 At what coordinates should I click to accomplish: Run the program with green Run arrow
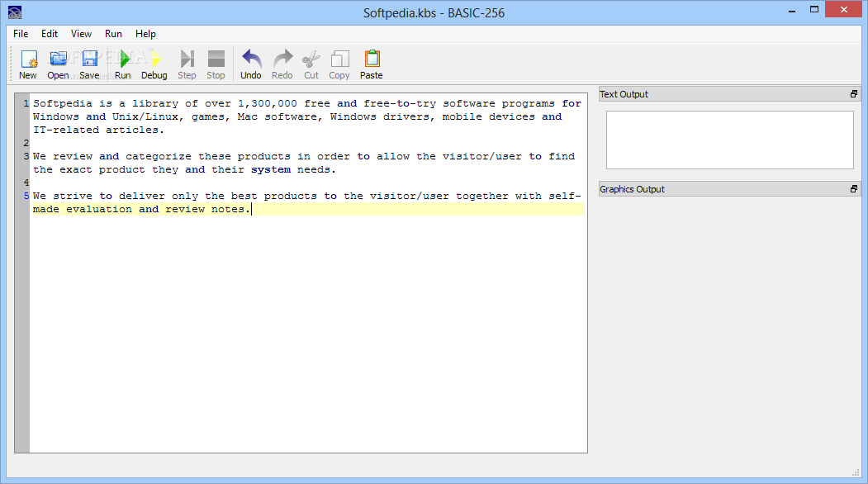123,64
